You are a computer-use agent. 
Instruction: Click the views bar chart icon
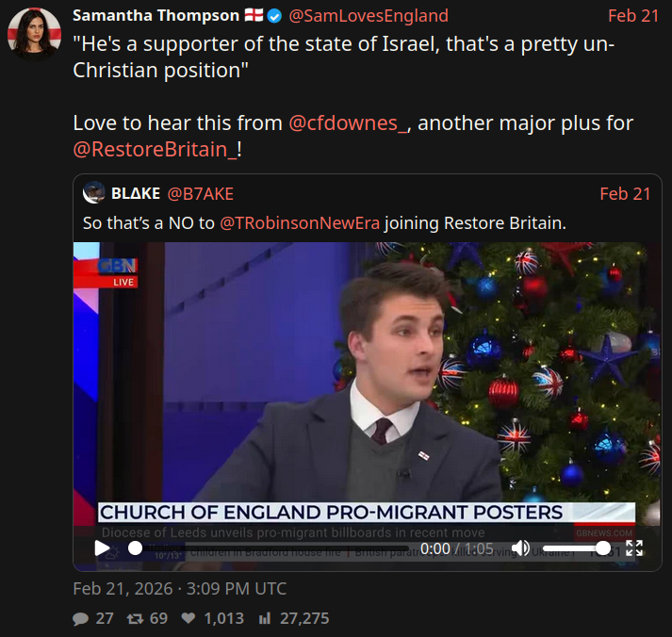pyautogui.click(x=265, y=618)
